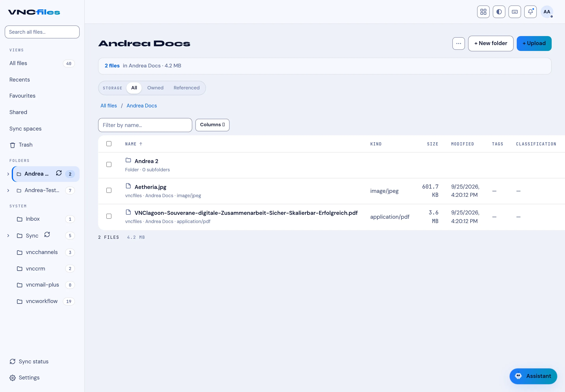The width and height of the screenshot is (565, 392).
Task: Select all files with header checkbox
Action: click(x=109, y=144)
